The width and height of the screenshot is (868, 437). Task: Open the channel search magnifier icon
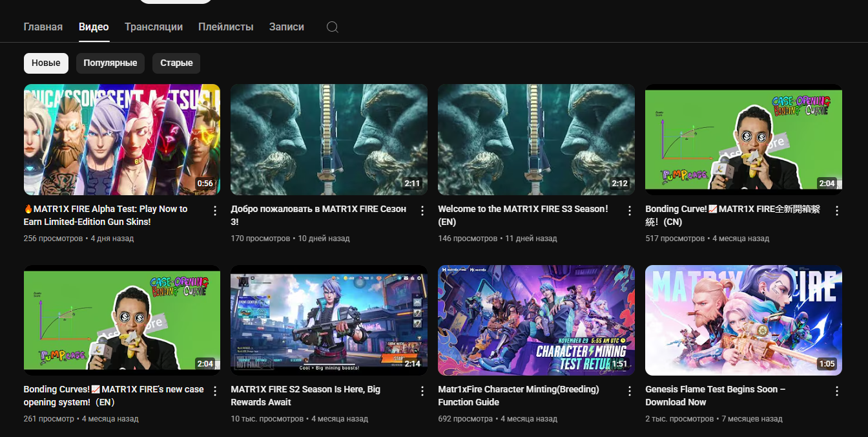coord(332,27)
